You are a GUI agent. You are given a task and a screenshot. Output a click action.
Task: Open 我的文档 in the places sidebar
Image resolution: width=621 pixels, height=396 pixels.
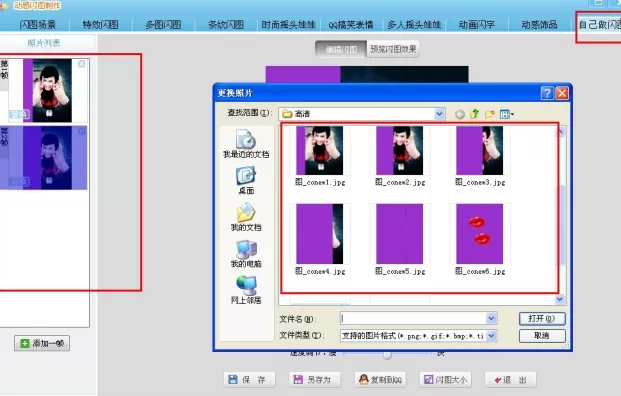pyautogui.click(x=246, y=217)
